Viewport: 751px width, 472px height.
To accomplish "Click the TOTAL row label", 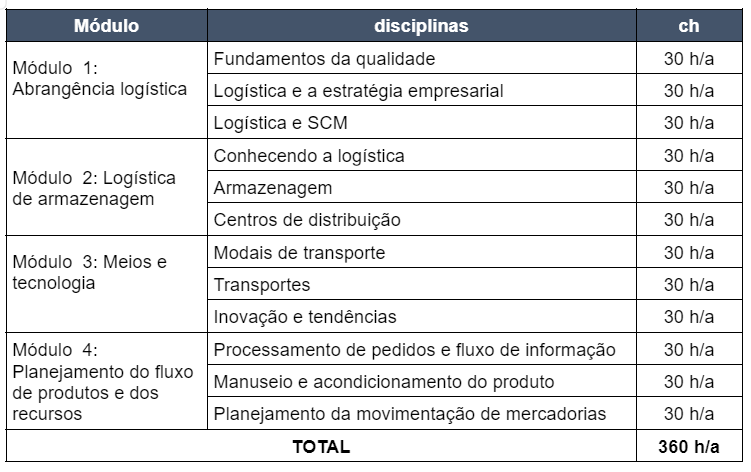I will [x=321, y=446].
